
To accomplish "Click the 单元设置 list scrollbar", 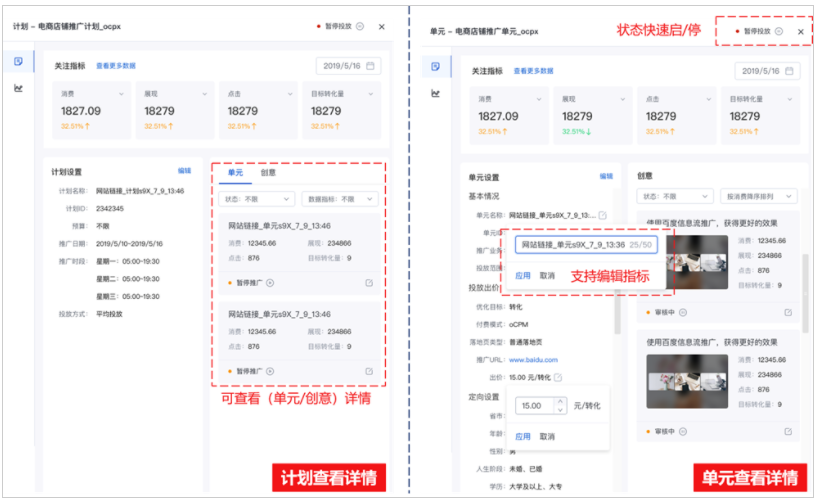I will (618, 310).
